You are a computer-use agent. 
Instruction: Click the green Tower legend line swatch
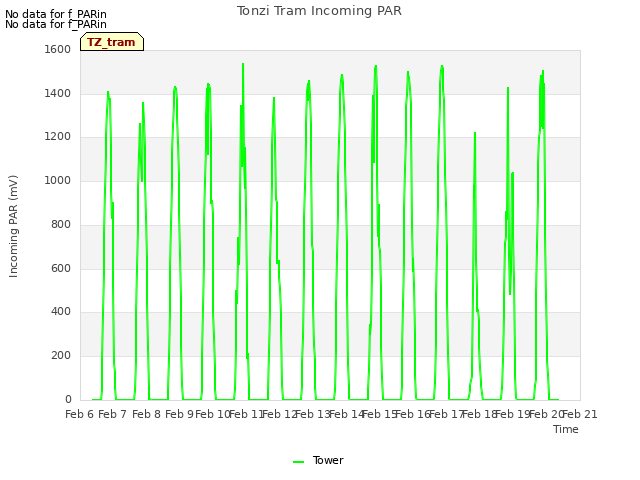click(x=298, y=462)
